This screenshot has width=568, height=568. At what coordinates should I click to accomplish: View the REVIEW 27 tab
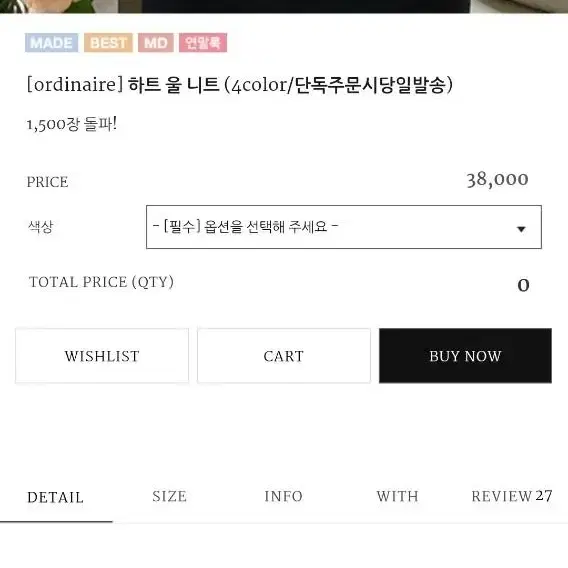pyautogui.click(x=511, y=496)
